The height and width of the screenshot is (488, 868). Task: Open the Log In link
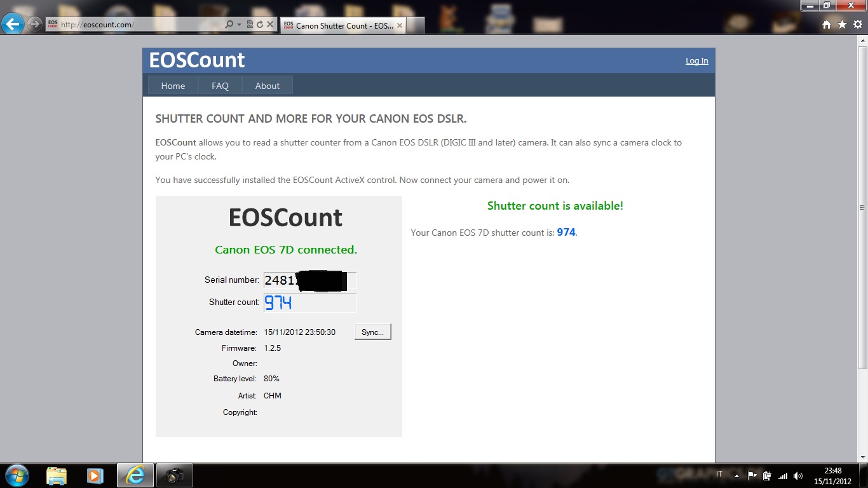696,60
